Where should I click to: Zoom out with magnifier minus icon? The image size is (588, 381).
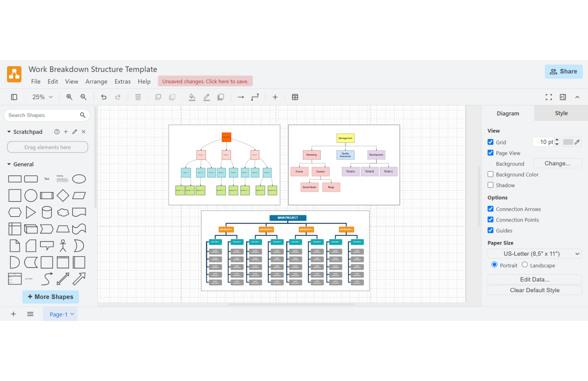84,97
